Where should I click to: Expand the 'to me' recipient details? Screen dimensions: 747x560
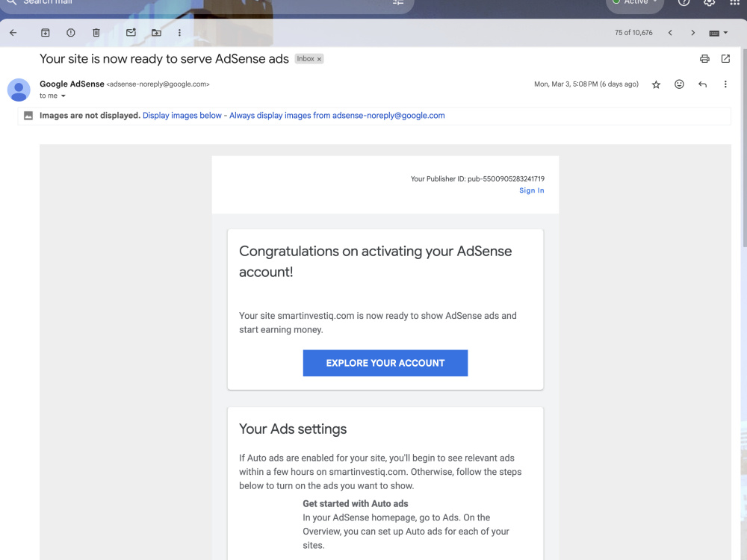pos(63,96)
